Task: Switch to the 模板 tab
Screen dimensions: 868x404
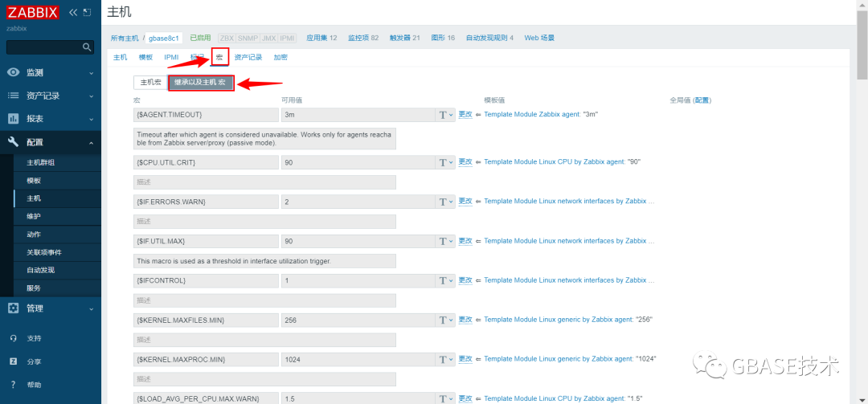Action: pyautogui.click(x=145, y=57)
